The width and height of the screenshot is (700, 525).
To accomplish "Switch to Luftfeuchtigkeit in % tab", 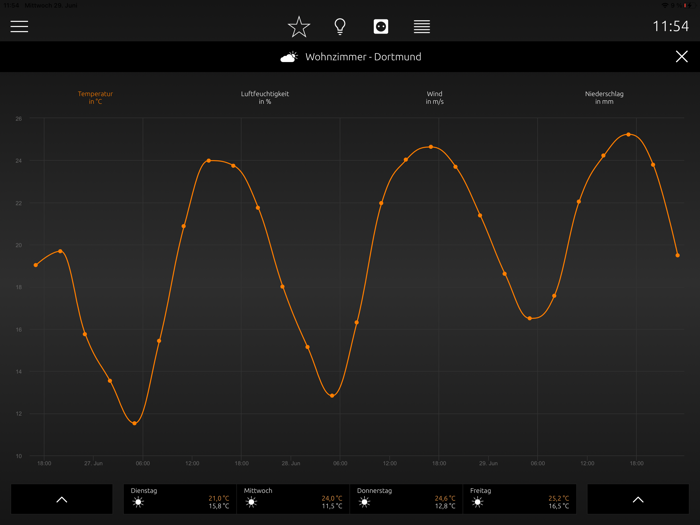I will [265, 98].
